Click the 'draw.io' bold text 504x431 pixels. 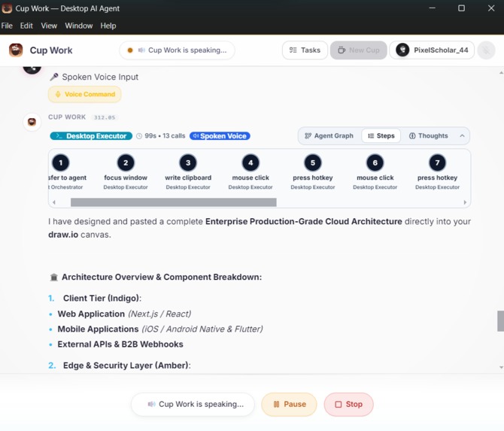[x=63, y=235]
